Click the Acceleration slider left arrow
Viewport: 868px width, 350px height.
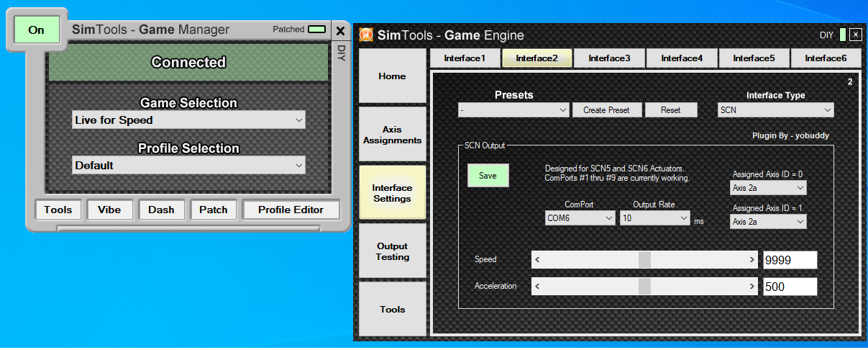538,287
